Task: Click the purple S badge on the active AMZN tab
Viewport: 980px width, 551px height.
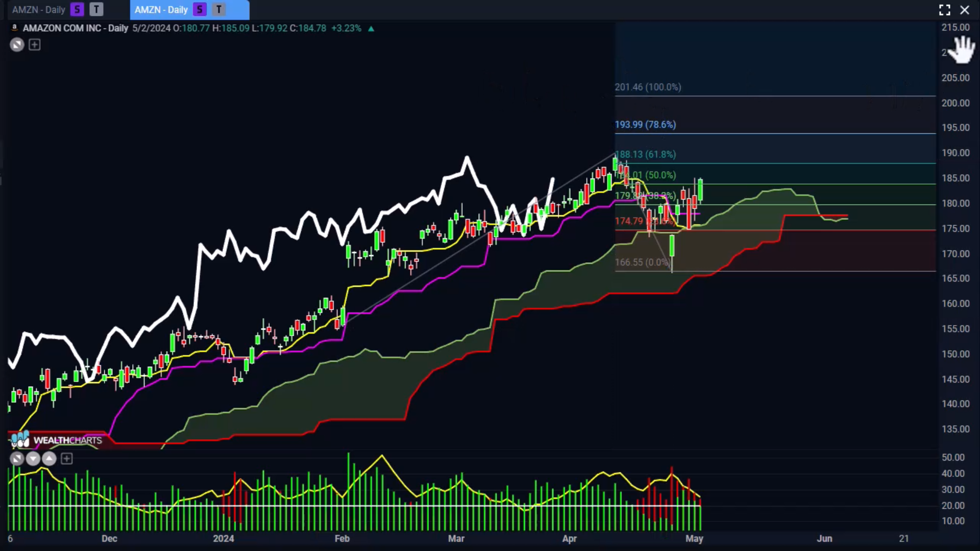Action: [x=200, y=10]
